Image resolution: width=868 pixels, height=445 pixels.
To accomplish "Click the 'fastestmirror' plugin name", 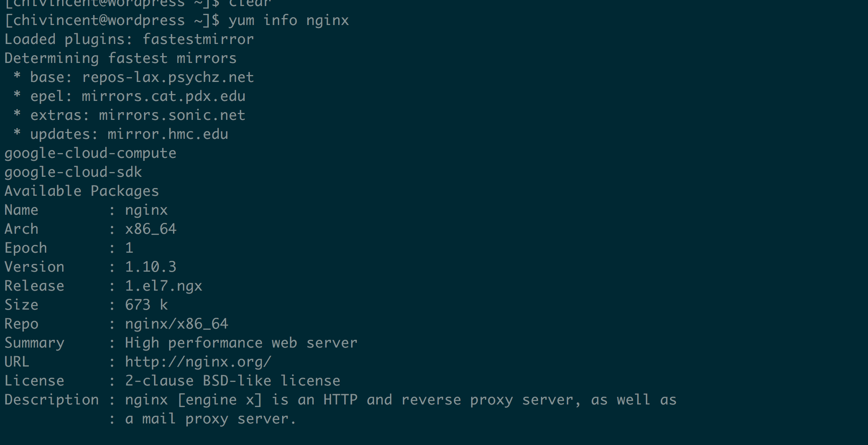I will pos(198,39).
